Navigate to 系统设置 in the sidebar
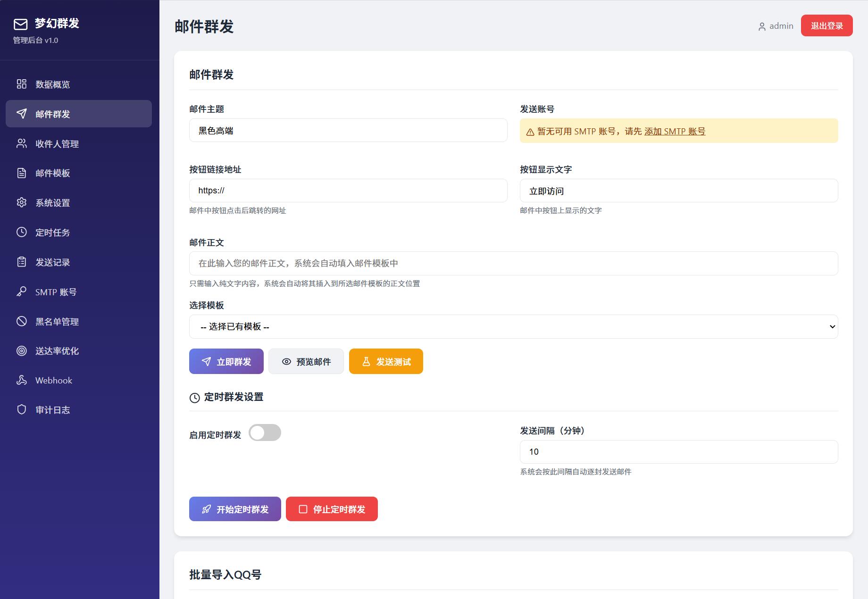 click(x=79, y=202)
